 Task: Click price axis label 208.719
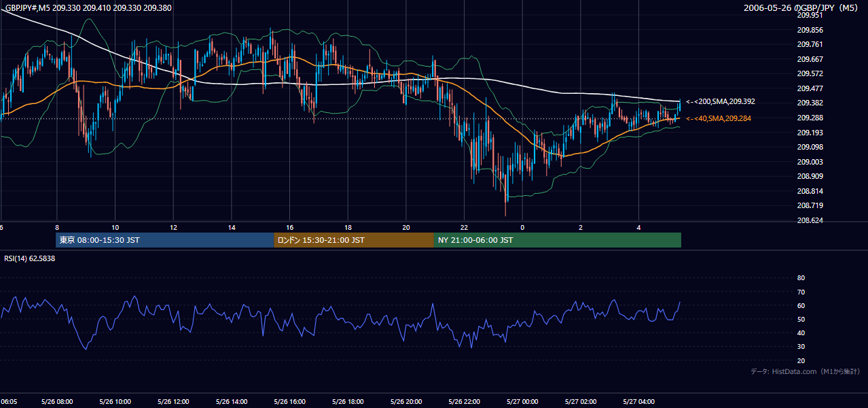810,205
